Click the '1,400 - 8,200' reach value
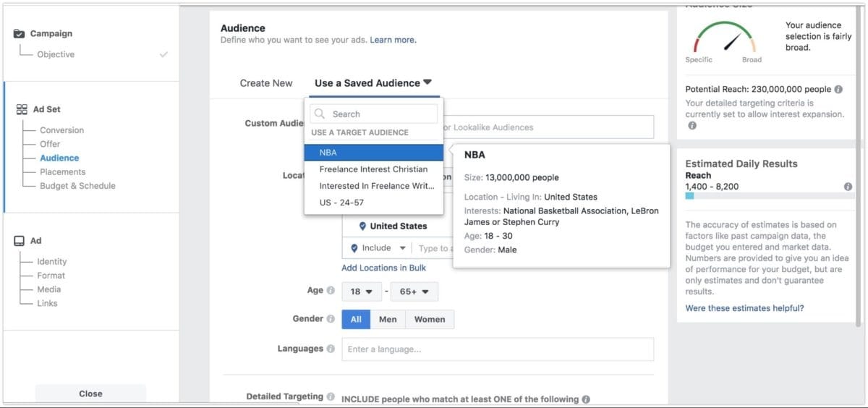868x408 pixels. coord(712,186)
